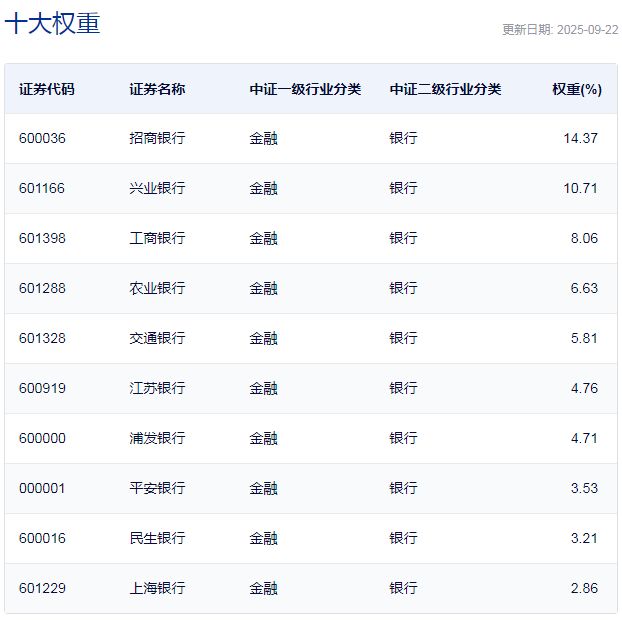The image size is (622, 620).
Task: Click 农业银行 security name
Action: click(157, 288)
